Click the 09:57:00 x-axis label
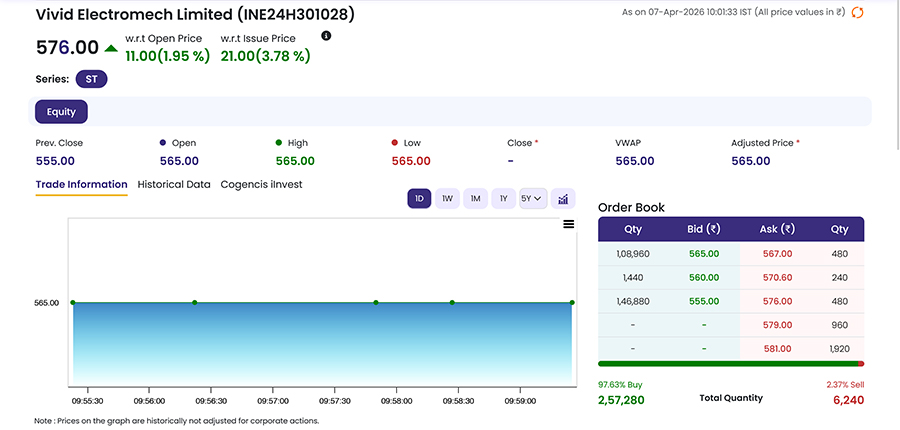Image resolution: width=900 pixels, height=430 pixels. (273, 401)
